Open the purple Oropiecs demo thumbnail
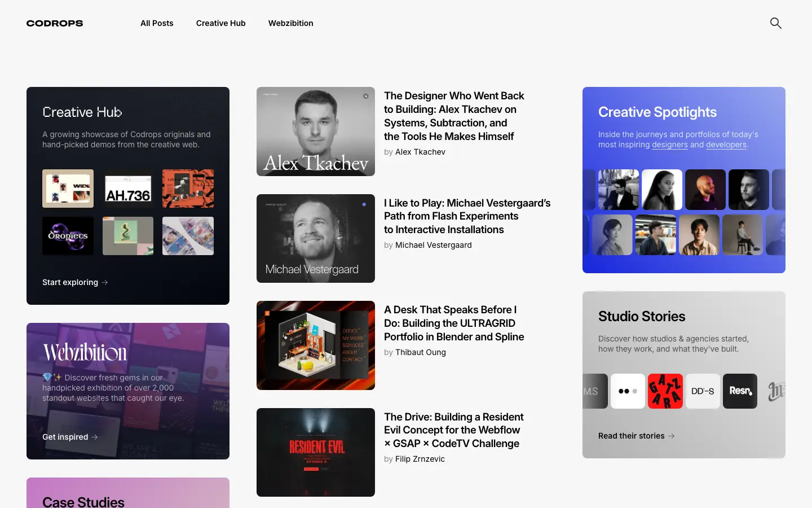The height and width of the screenshot is (508, 812). pos(68,236)
